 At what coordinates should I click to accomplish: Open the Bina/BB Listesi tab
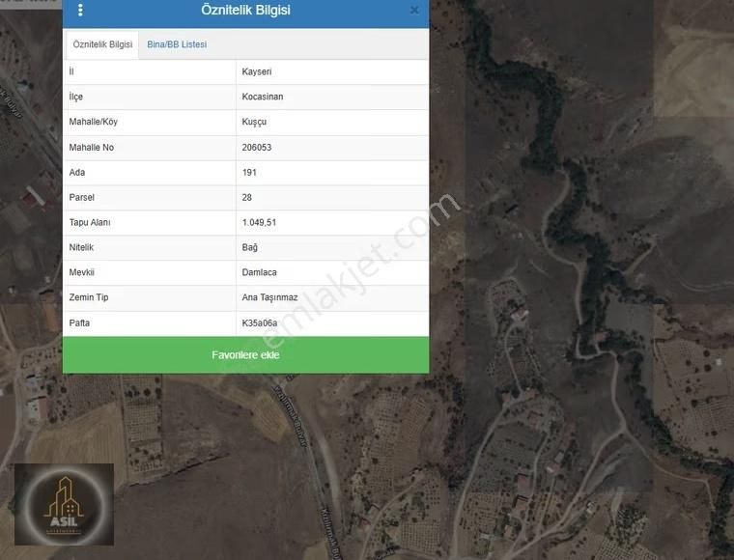click(177, 44)
